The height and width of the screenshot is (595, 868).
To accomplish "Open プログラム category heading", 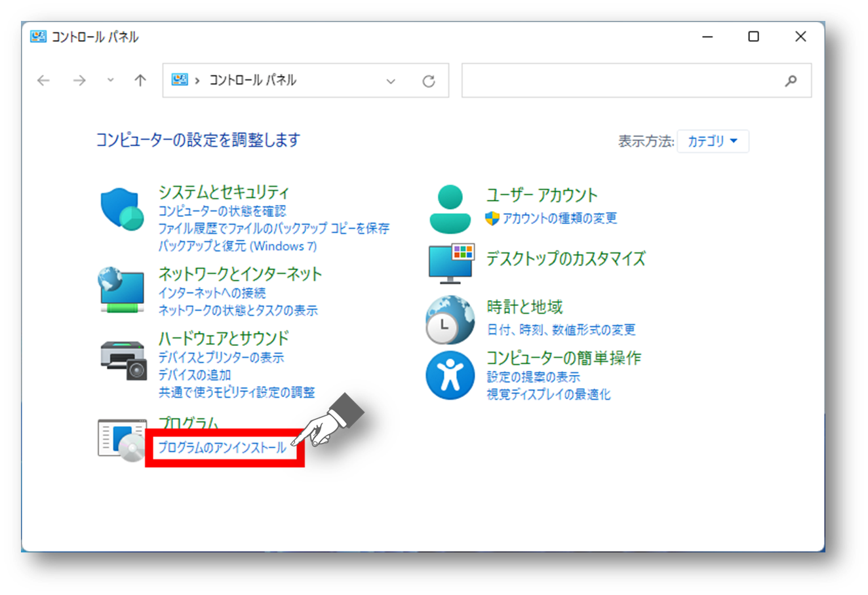I will tap(188, 424).
